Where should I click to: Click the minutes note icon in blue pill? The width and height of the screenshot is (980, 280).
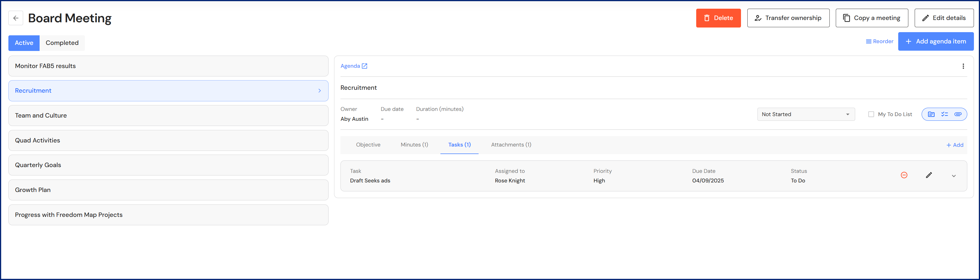(x=931, y=114)
